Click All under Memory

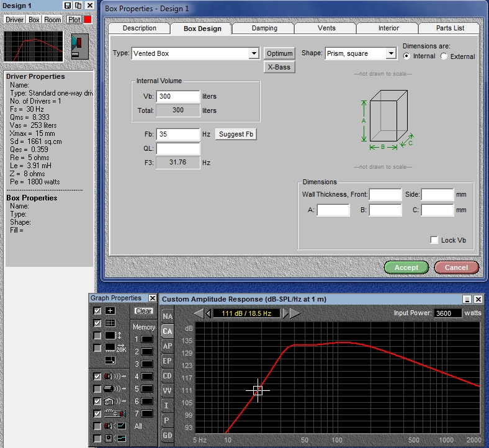tap(138, 426)
